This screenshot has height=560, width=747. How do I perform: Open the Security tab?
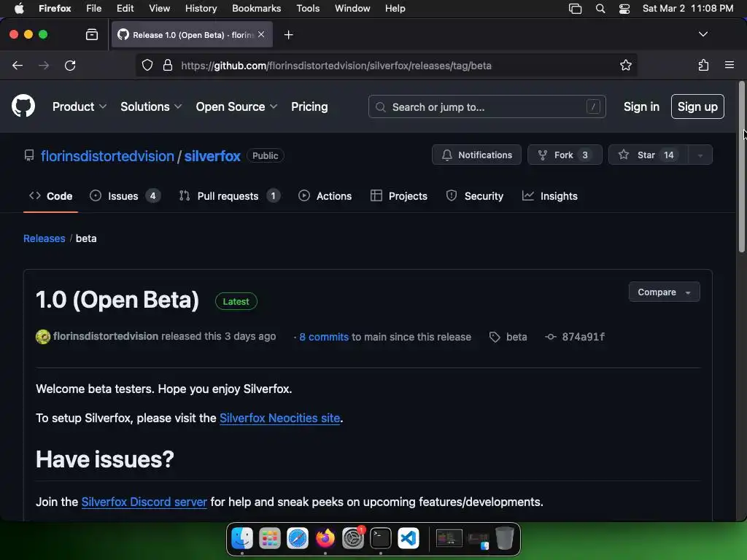point(474,196)
